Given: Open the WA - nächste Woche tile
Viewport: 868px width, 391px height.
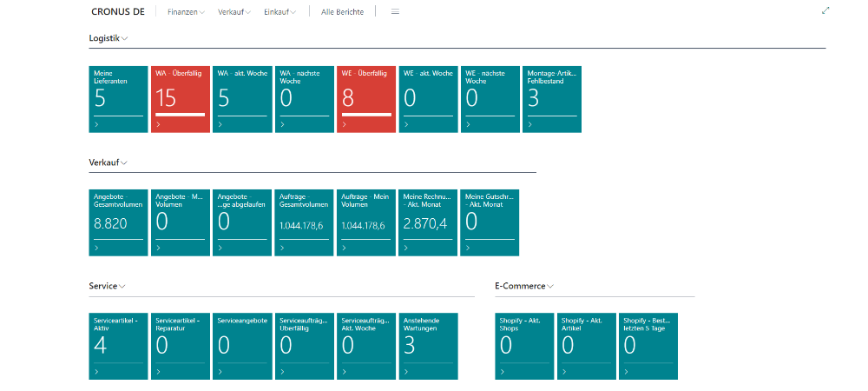Looking at the screenshot, I should [x=305, y=99].
